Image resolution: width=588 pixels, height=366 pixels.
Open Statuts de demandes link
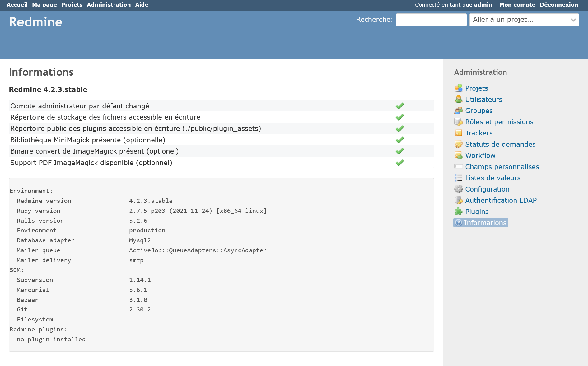(x=501, y=144)
